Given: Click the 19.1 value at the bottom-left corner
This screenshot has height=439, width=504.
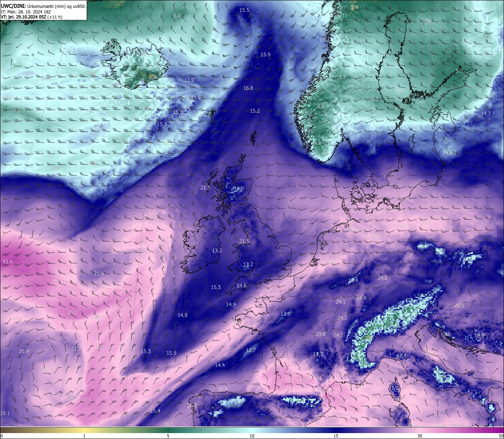Looking at the screenshot, I should point(5,413).
